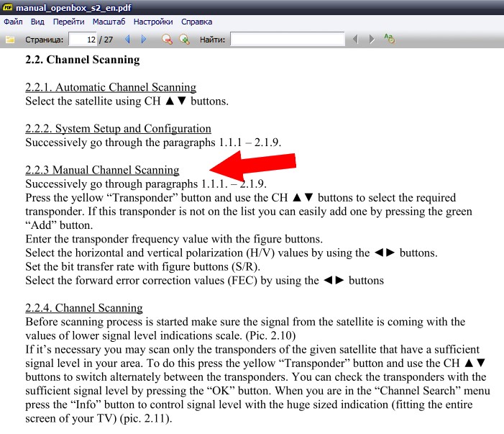Click '2.2.3 Manual Channel Scanning' heading
This screenshot has width=504, height=434.
click(x=102, y=170)
